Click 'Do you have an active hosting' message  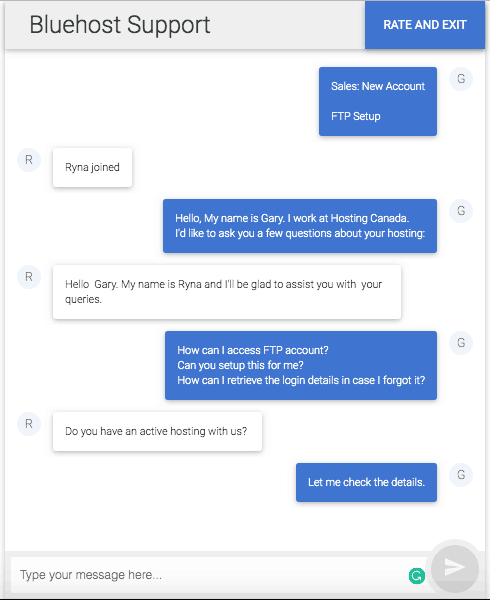click(x=157, y=432)
